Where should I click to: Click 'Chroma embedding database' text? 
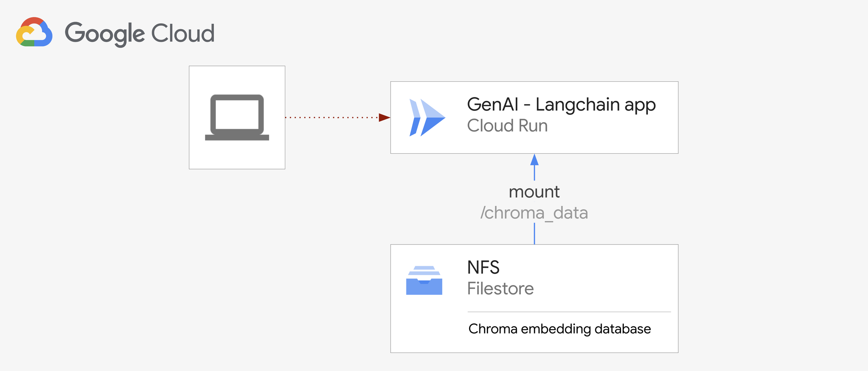(559, 329)
